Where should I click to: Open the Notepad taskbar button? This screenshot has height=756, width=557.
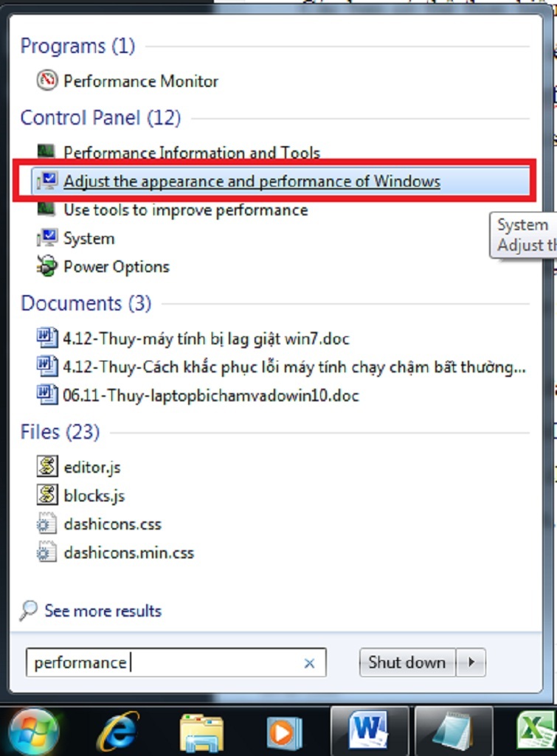[x=453, y=731]
